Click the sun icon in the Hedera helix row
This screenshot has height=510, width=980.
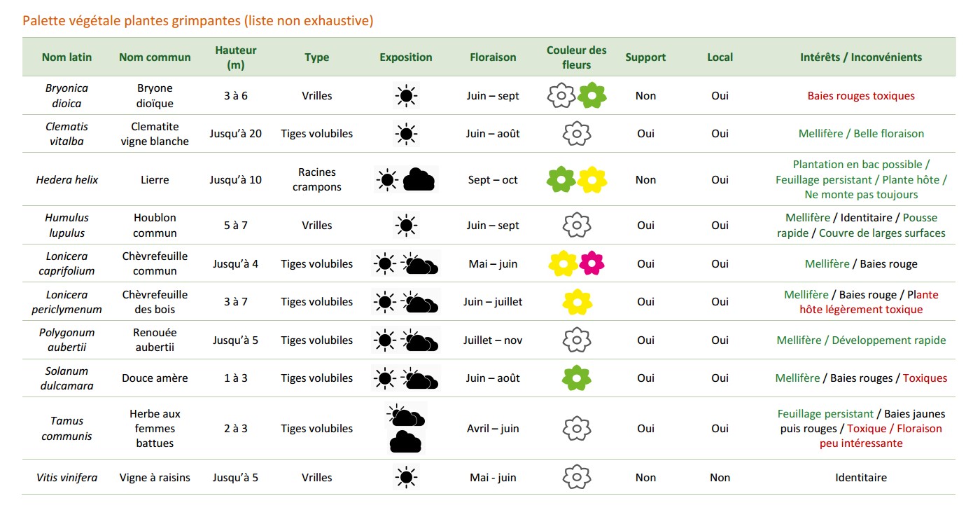386,180
